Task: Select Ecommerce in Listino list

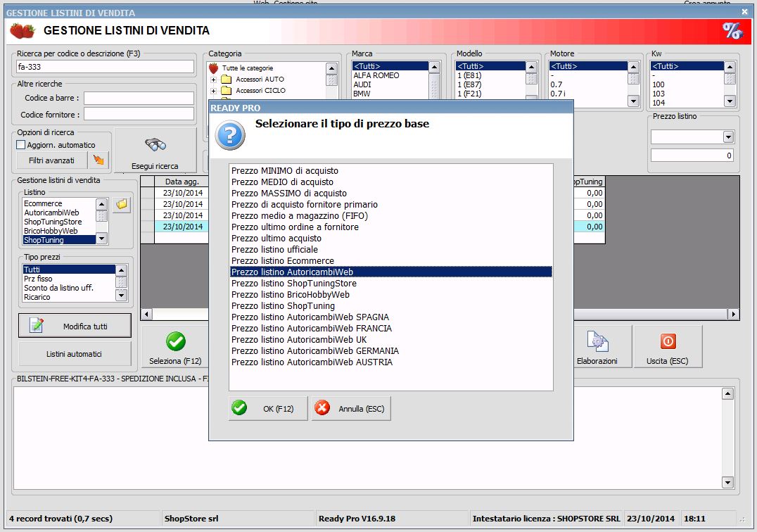Action: (x=59, y=203)
